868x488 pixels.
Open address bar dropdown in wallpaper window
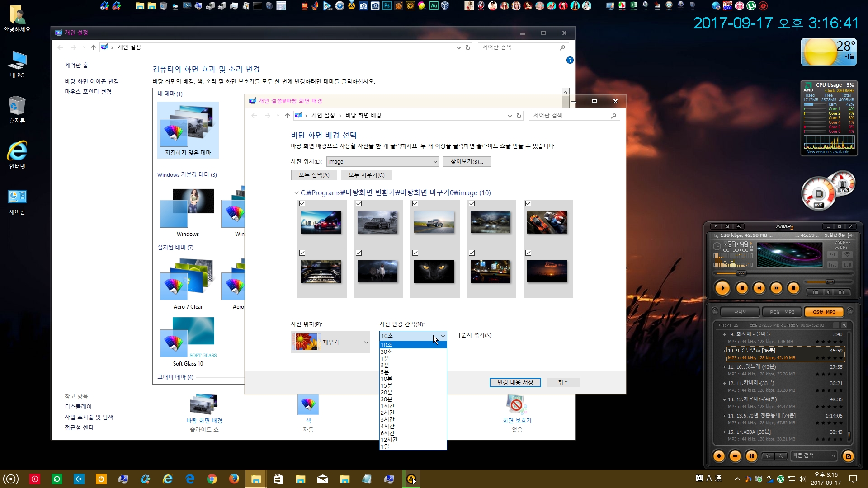510,116
